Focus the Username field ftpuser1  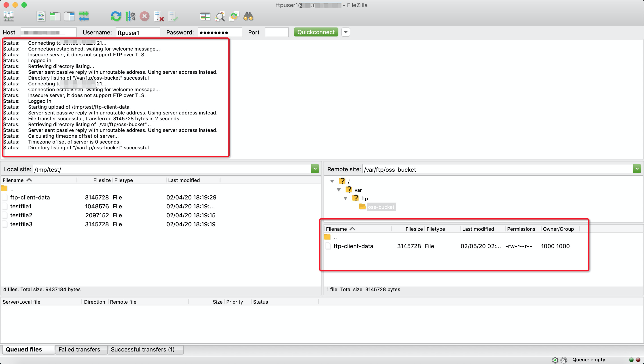138,32
